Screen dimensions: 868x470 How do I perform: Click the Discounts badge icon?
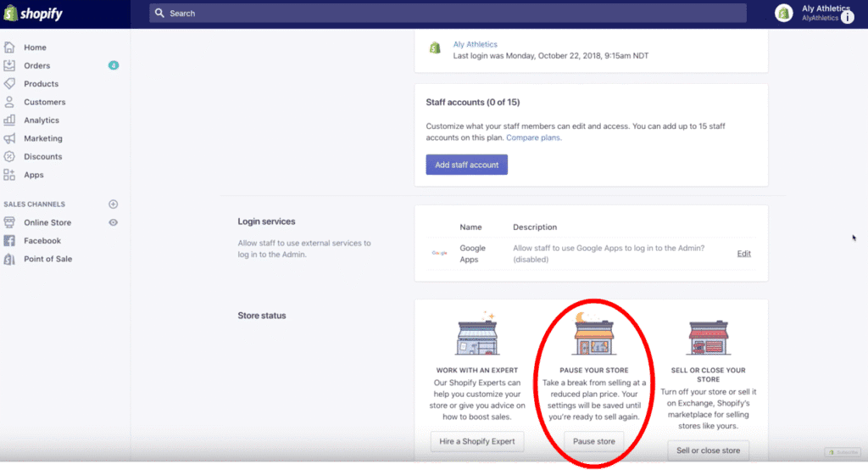[9, 156]
